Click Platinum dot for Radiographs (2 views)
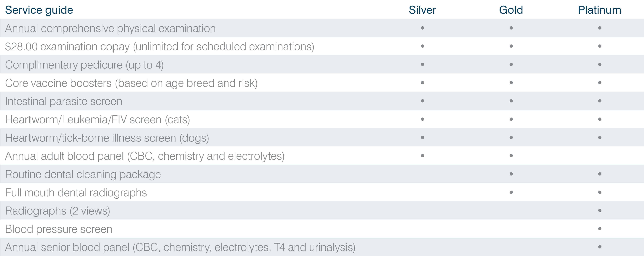The width and height of the screenshot is (644, 256). (600, 211)
